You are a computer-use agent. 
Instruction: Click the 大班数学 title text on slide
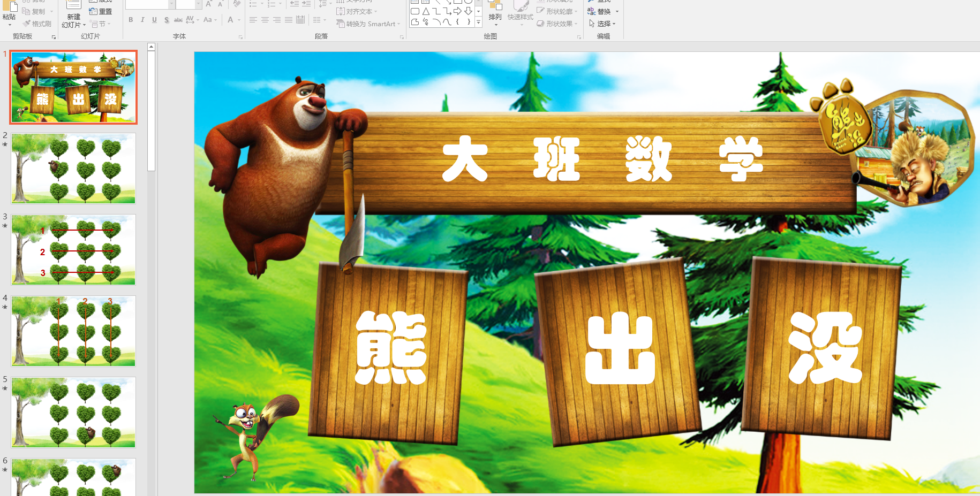(603, 159)
